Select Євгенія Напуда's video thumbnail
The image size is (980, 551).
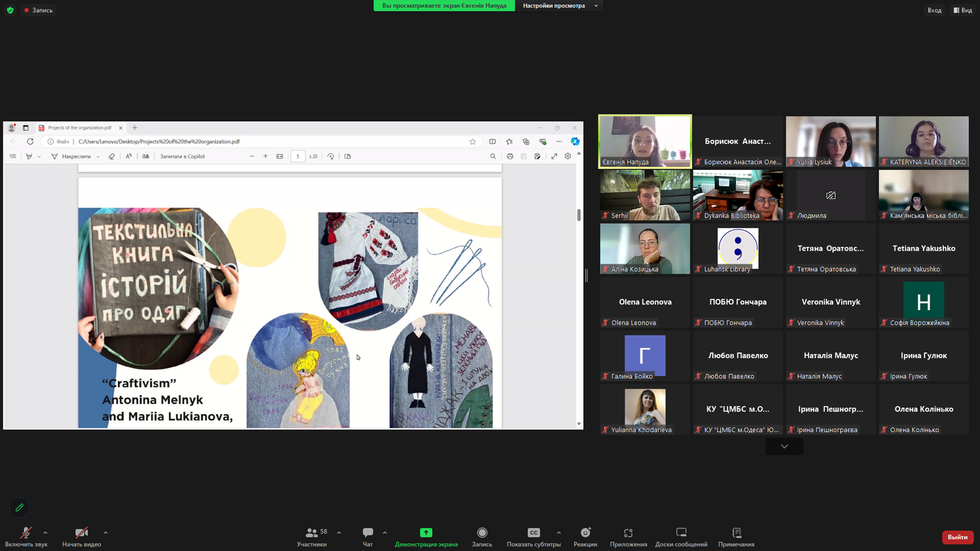645,141
